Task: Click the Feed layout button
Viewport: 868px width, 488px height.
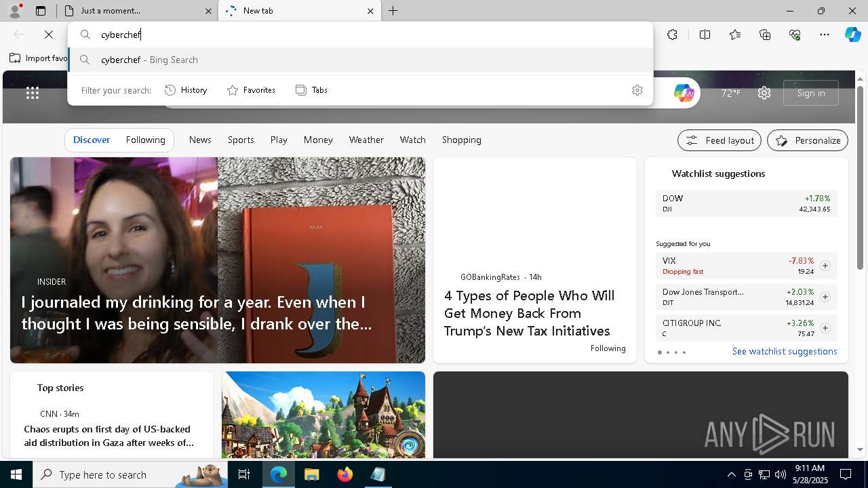Action: point(719,140)
